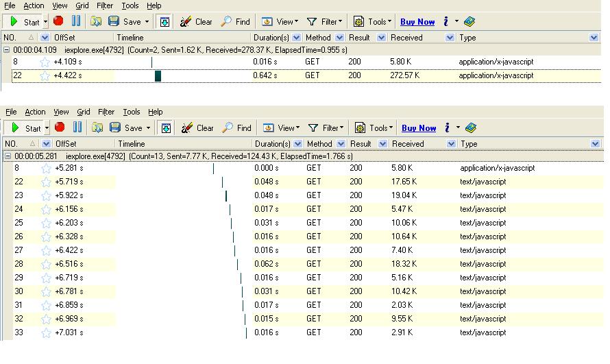The height and width of the screenshot is (364, 610).
Task: Click the red Stop button in upper toolbar
Action: pyautogui.click(x=58, y=21)
